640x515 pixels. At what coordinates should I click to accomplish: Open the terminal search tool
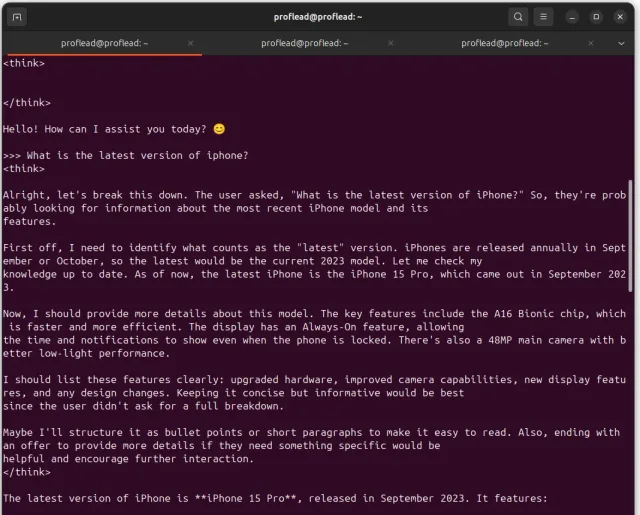518,17
